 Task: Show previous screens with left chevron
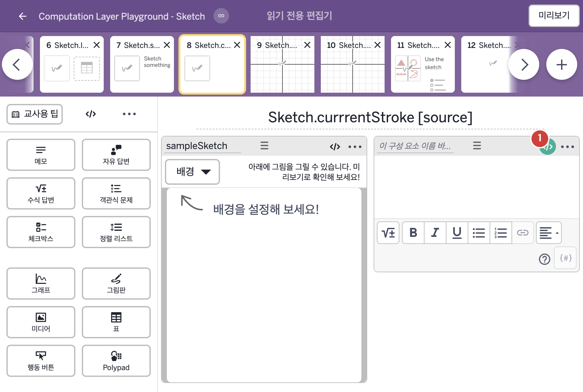17,64
